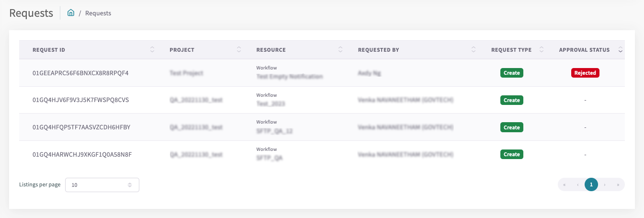Sort table by Project column
The width and height of the screenshot is (644, 218).
point(239,50)
